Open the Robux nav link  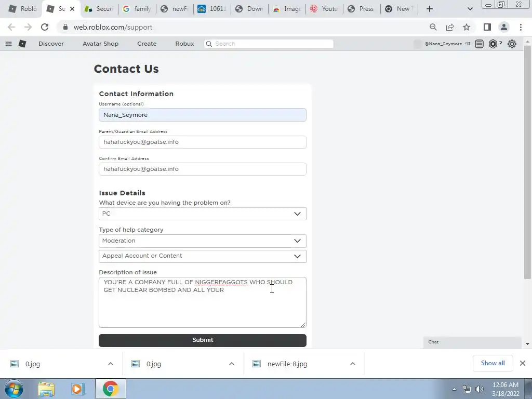click(x=184, y=44)
